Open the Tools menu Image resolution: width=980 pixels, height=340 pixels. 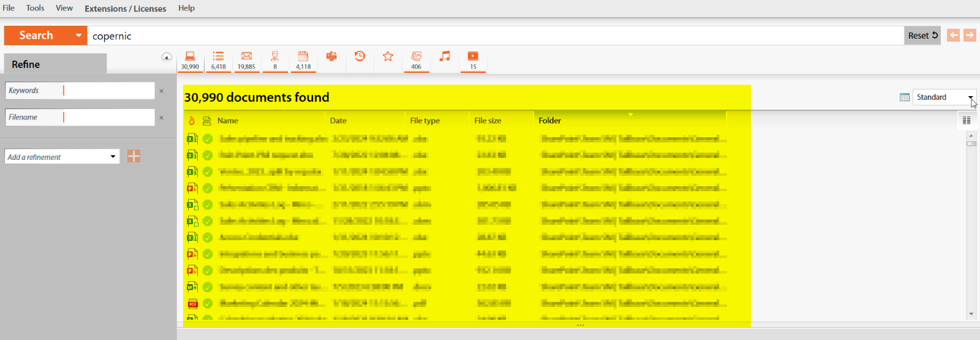(35, 8)
